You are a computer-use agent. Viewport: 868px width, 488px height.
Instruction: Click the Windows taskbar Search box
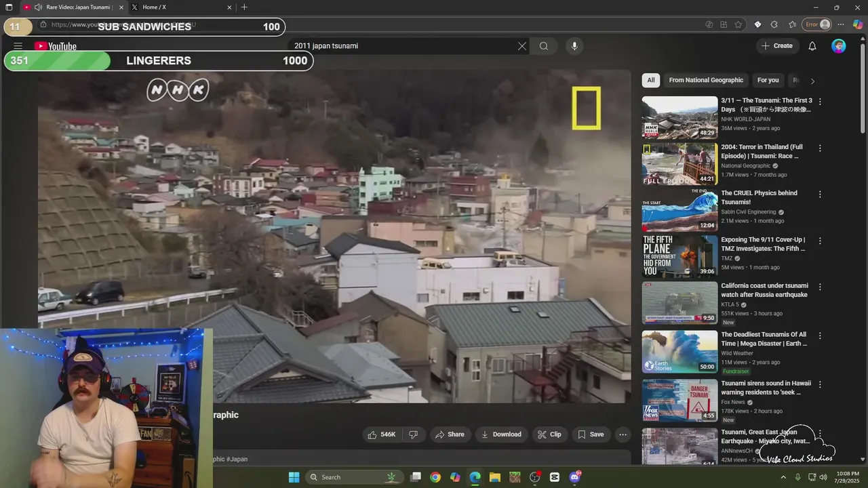coord(355,477)
